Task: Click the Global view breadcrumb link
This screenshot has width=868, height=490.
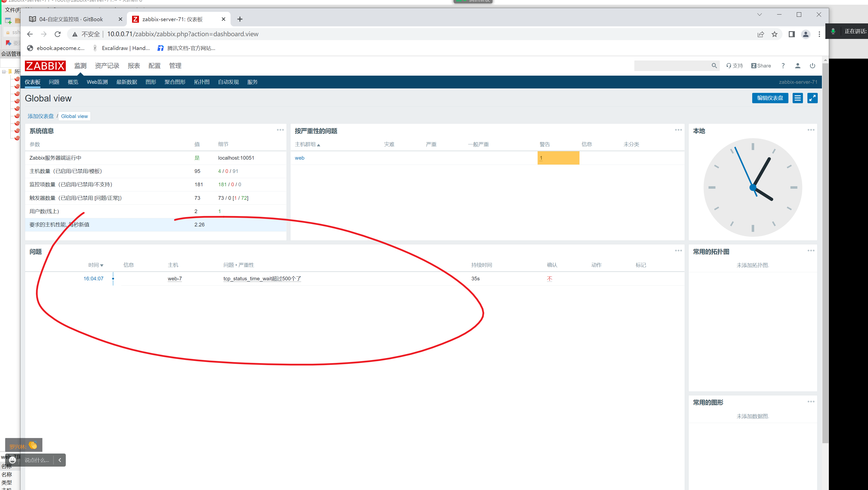Action: (x=74, y=116)
